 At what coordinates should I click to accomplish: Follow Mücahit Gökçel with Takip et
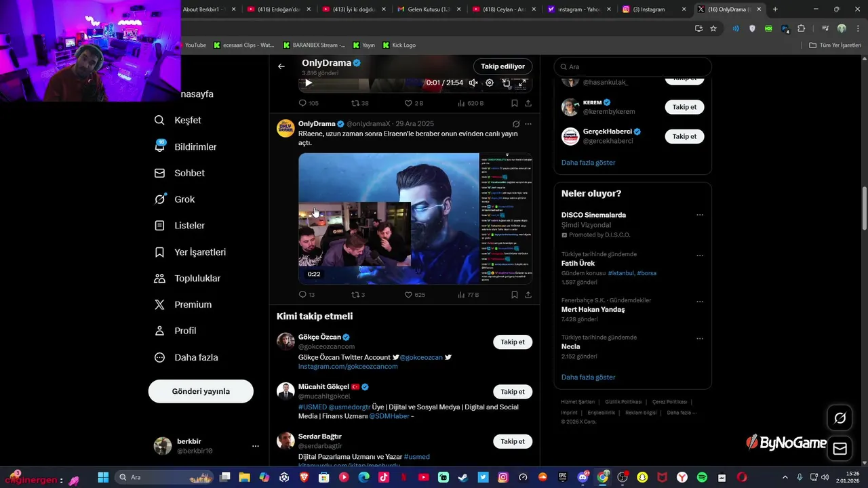click(513, 392)
